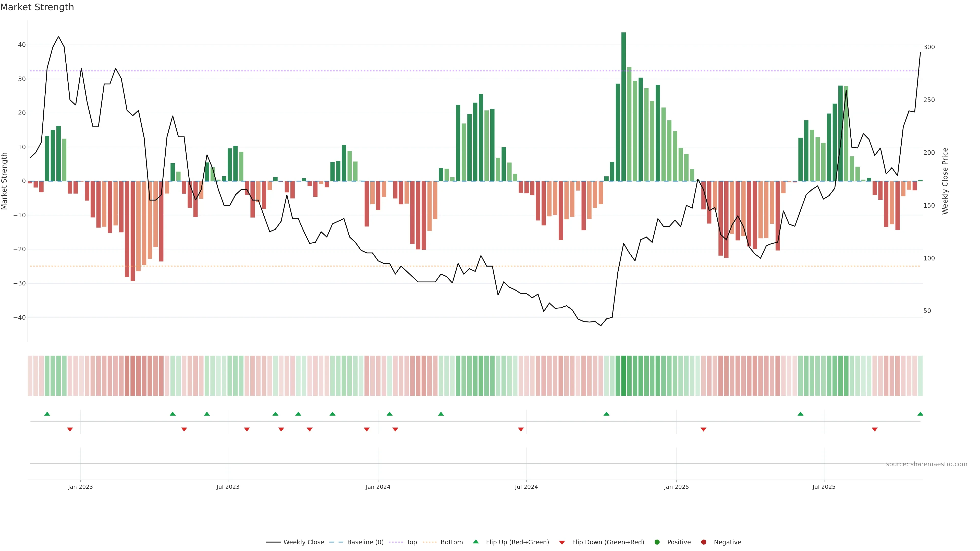
Task: Click the Market Strength chart title
Action: [37, 7]
